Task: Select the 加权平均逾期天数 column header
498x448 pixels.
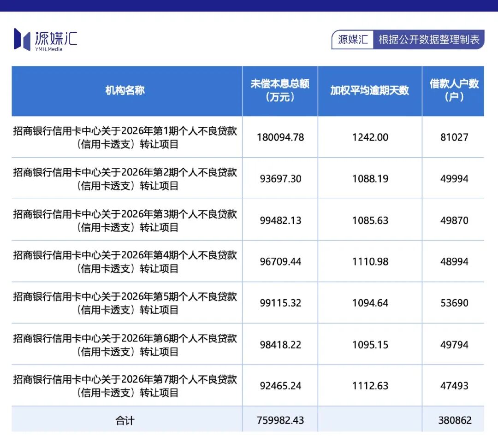Action: tap(370, 90)
